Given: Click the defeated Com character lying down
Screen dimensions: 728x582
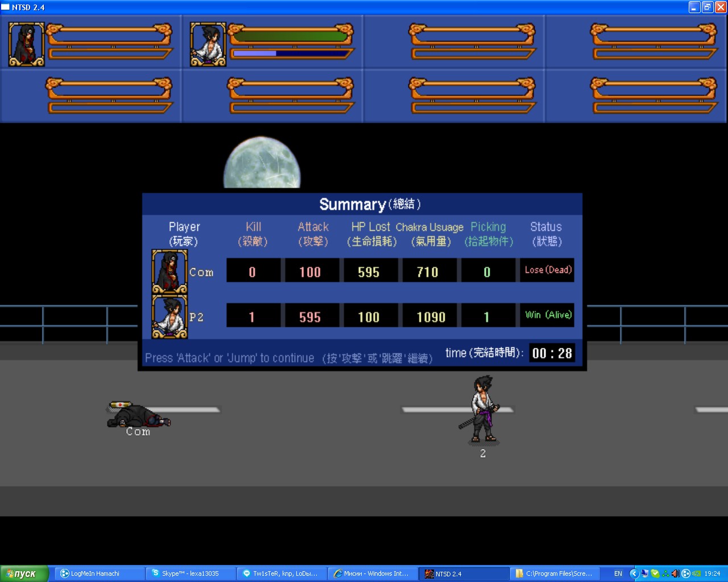Looking at the screenshot, I should (x=139, y=415).
